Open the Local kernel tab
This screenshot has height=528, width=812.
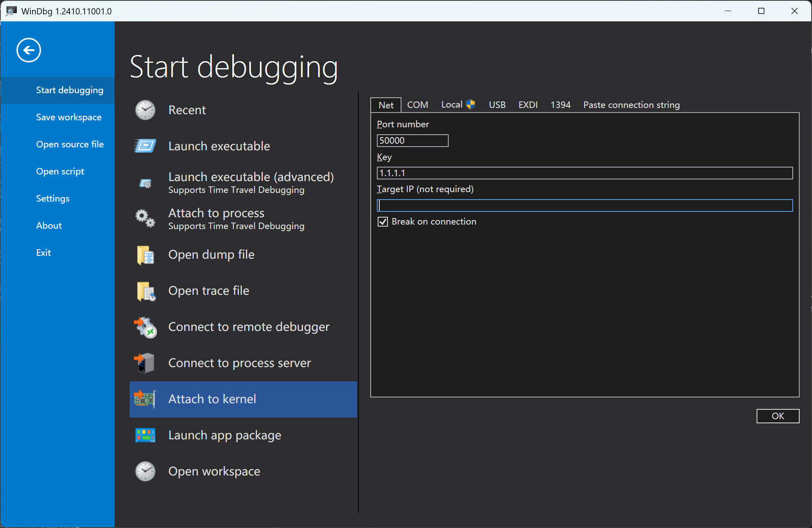pyautogui.click(x=458, y=105)
